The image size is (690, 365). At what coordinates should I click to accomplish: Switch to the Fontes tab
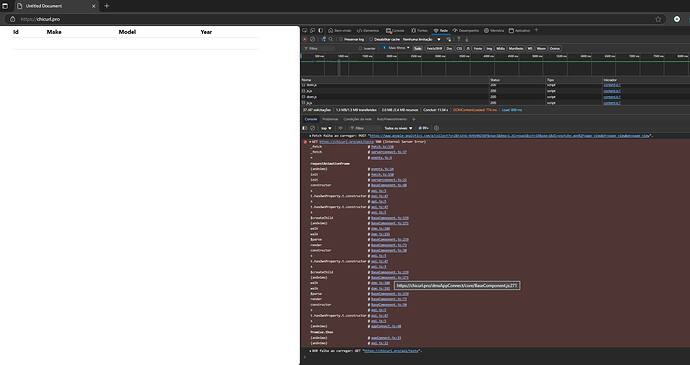pos(420,30)
